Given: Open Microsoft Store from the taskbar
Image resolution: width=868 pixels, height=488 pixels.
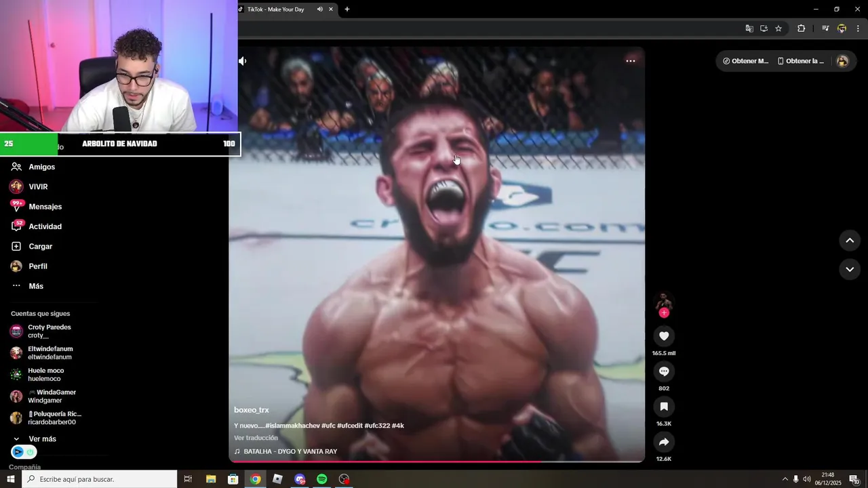Looking at the screenshot, I should point(233,479).
